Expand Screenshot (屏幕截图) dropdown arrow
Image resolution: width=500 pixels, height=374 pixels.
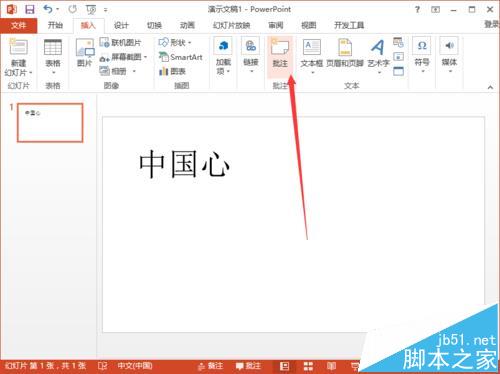pos(145,57)
